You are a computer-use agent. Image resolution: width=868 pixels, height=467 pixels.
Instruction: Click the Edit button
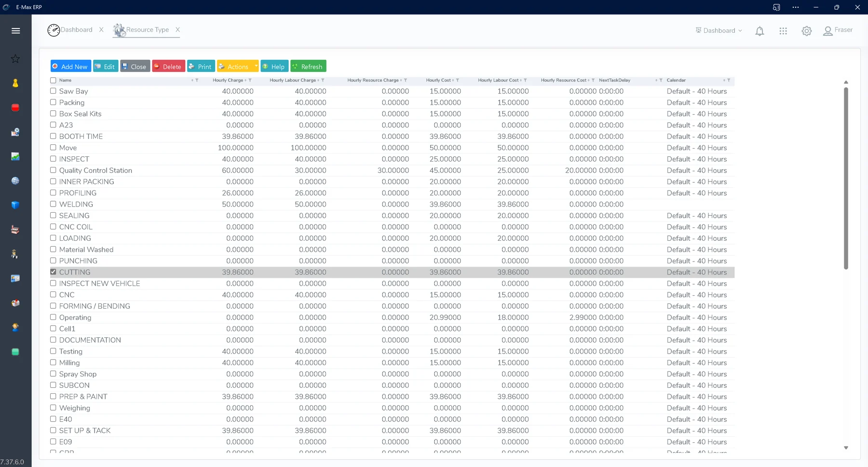point(106,66)
